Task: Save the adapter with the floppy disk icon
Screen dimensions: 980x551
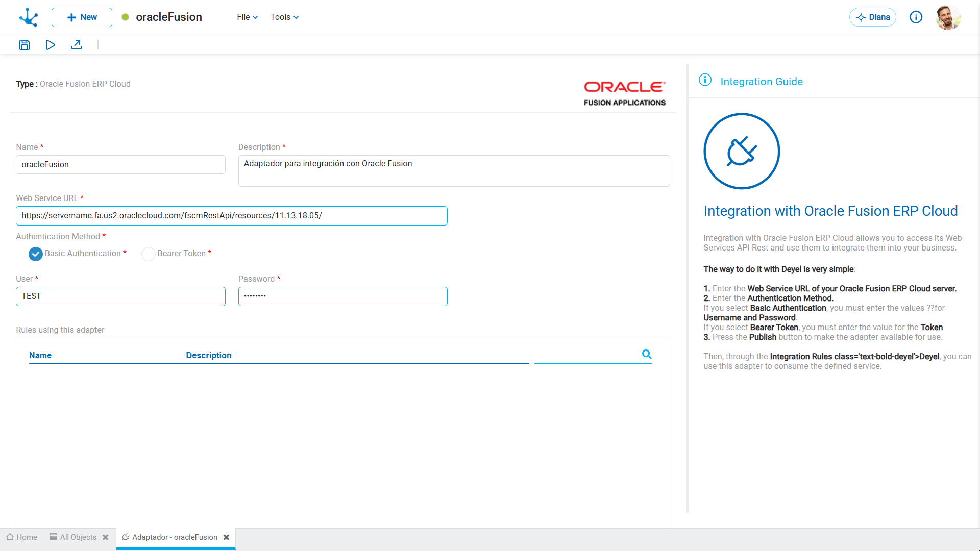Action: [x=24, y=45]
